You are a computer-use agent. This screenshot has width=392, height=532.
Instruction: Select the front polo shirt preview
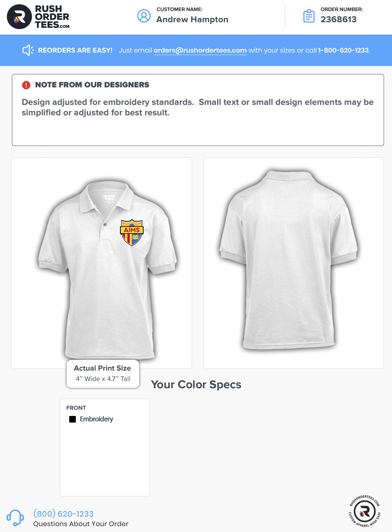(x=102, y=263)
